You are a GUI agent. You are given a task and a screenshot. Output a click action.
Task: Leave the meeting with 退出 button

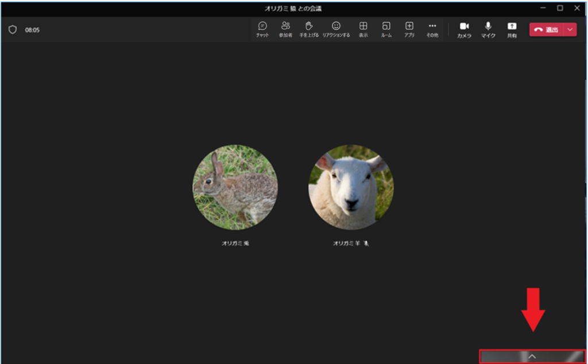pos(546,30)
